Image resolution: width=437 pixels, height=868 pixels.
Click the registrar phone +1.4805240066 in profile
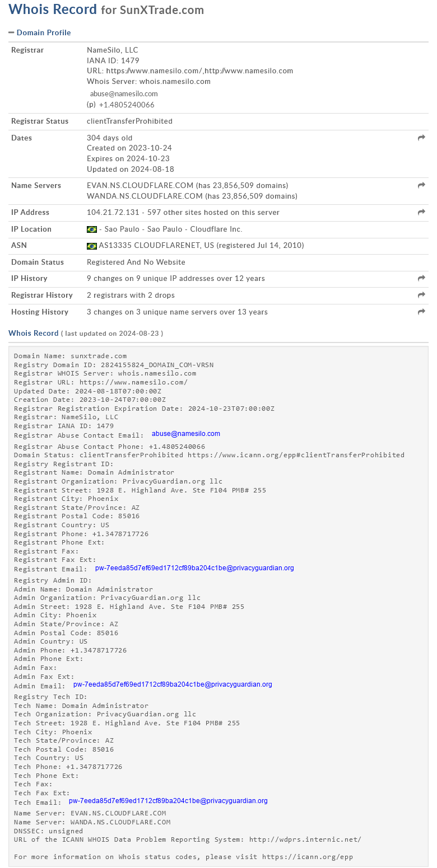[127, 105]
